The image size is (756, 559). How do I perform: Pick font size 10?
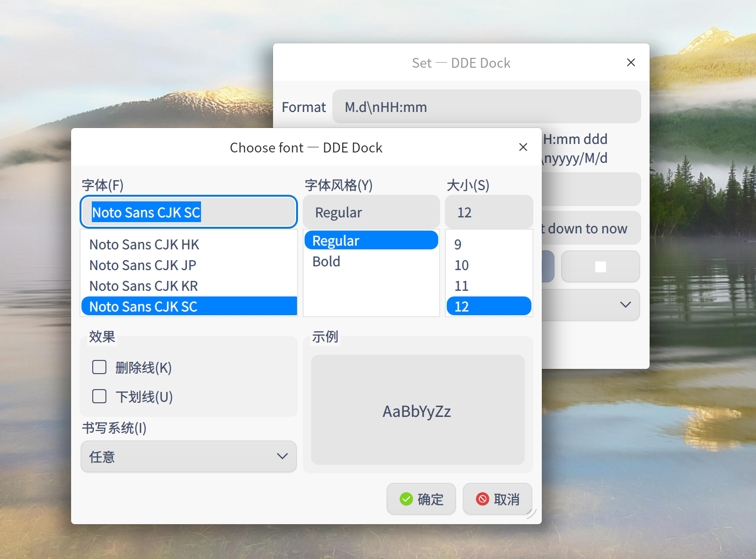coord(461,265)
